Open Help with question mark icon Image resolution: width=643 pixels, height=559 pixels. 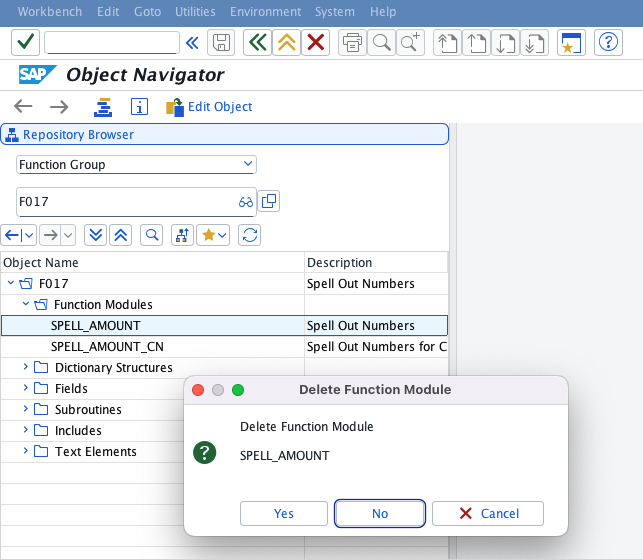pos(609,42)
